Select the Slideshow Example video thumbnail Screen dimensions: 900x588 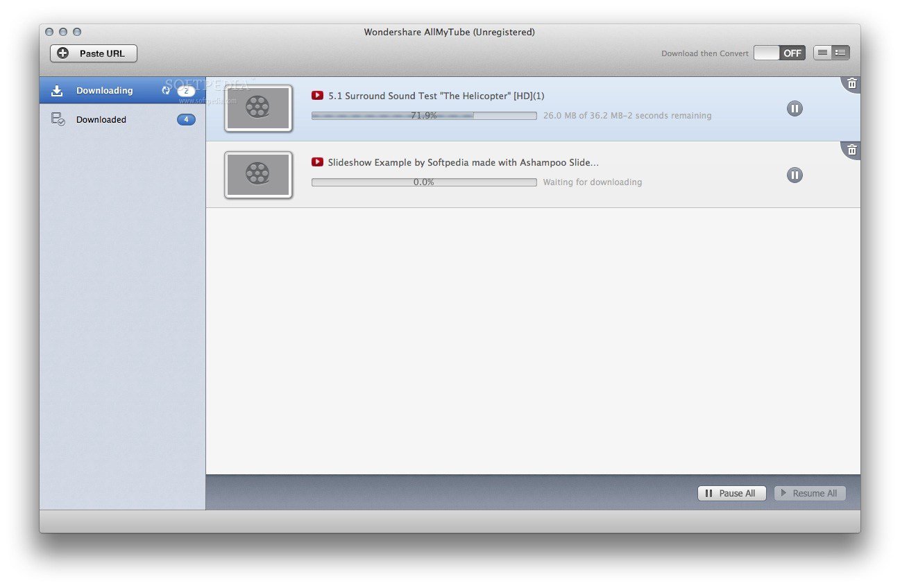[258, 174]
